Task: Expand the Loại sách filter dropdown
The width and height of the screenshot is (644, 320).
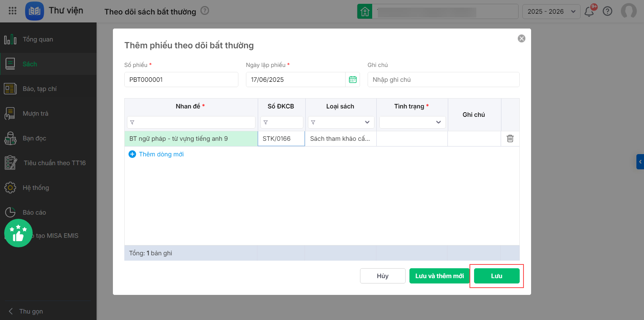Action: click(x=341, y=122)
